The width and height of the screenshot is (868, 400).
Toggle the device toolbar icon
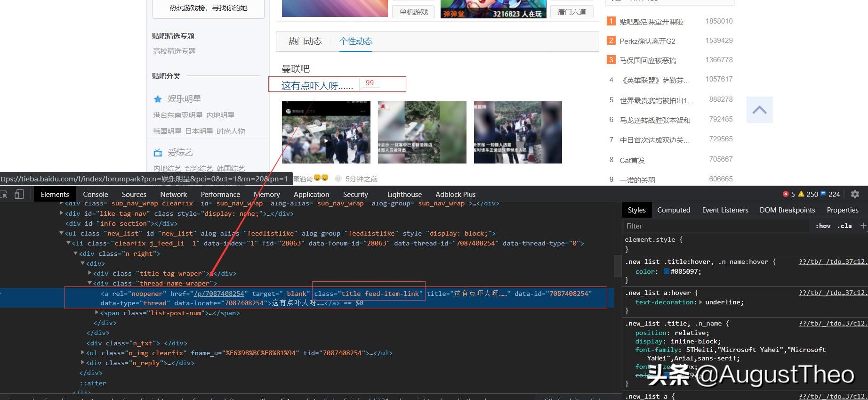tap(19, 194)
